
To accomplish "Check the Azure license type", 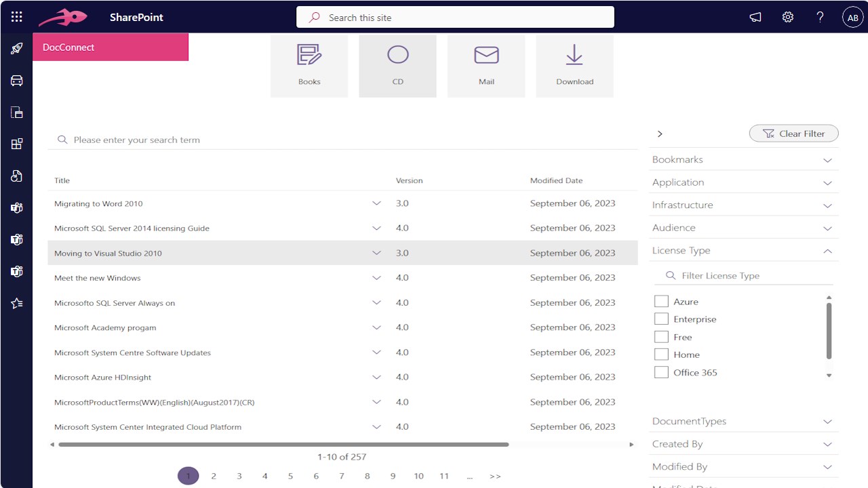I will pyautogui.click(x=661, y=301).
